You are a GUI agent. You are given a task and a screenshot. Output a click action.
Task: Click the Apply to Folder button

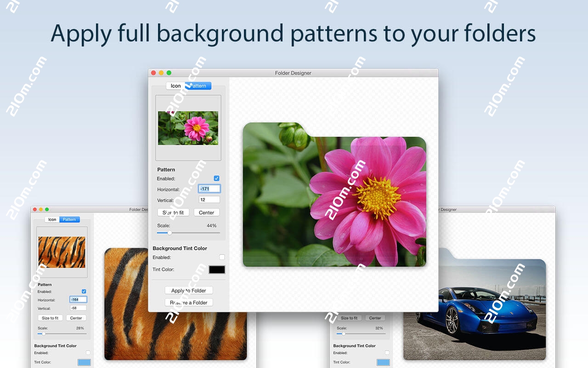pyautogui.click(x=188, y=290)
